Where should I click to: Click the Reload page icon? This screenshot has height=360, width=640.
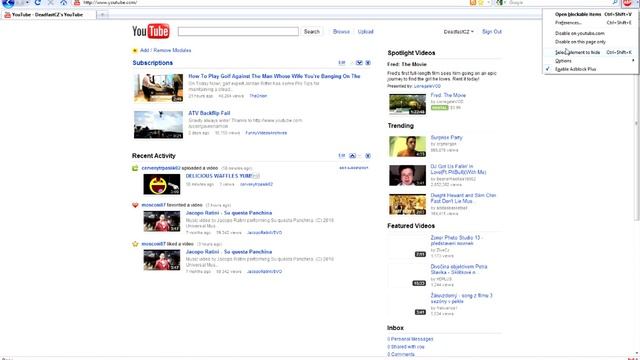coord(38,3)
